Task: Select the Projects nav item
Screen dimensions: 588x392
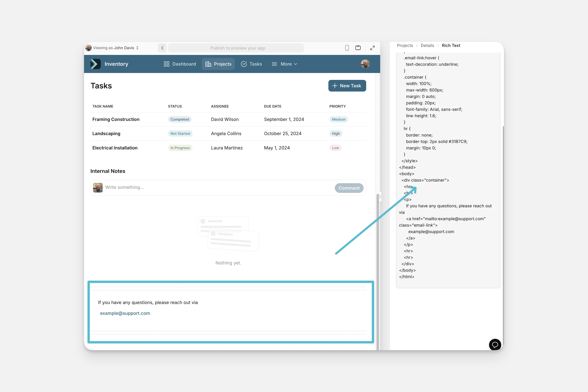Action: pos(218,64)
